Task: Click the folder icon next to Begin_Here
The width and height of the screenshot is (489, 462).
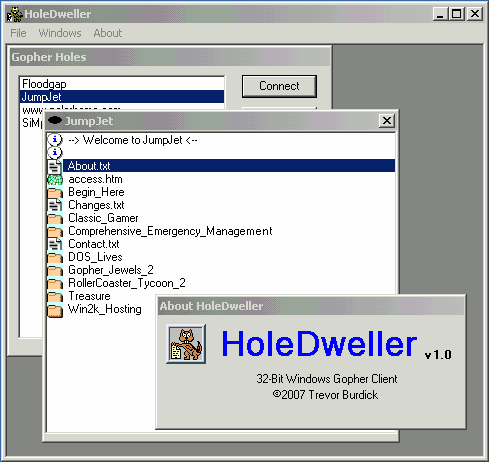Action: 55,193
